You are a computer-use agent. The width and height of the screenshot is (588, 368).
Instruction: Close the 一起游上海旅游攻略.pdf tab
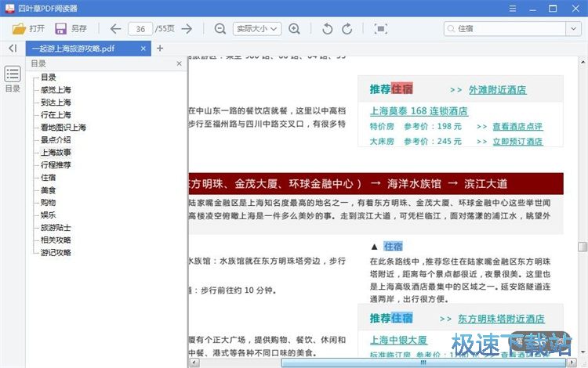pos(143,49)
